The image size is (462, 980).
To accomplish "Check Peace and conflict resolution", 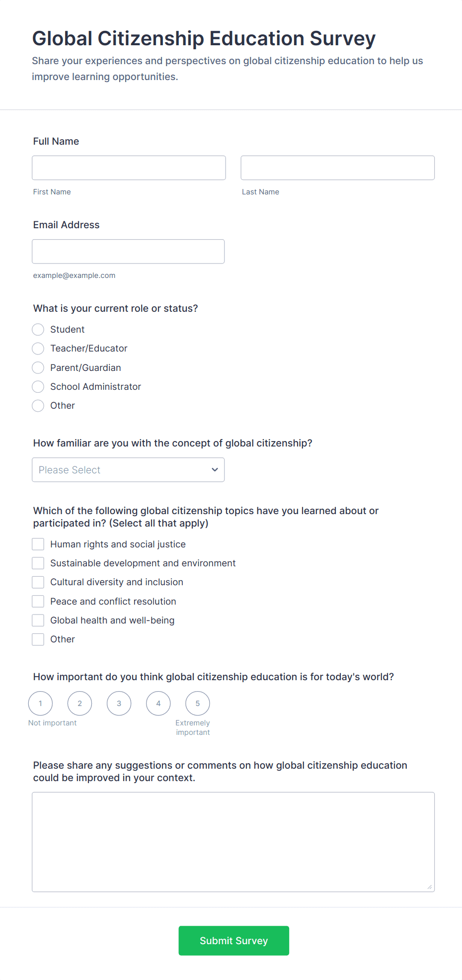I will point(38,602).
